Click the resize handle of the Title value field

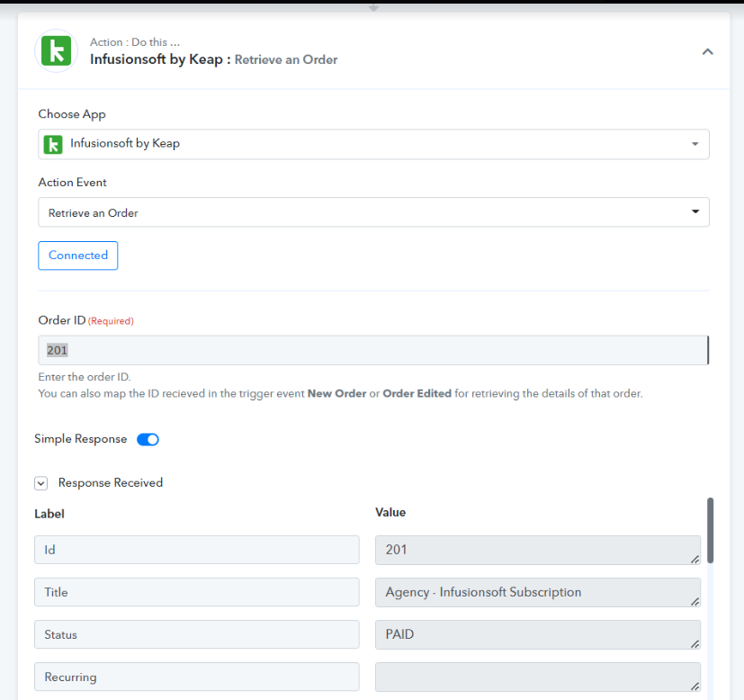695,602
